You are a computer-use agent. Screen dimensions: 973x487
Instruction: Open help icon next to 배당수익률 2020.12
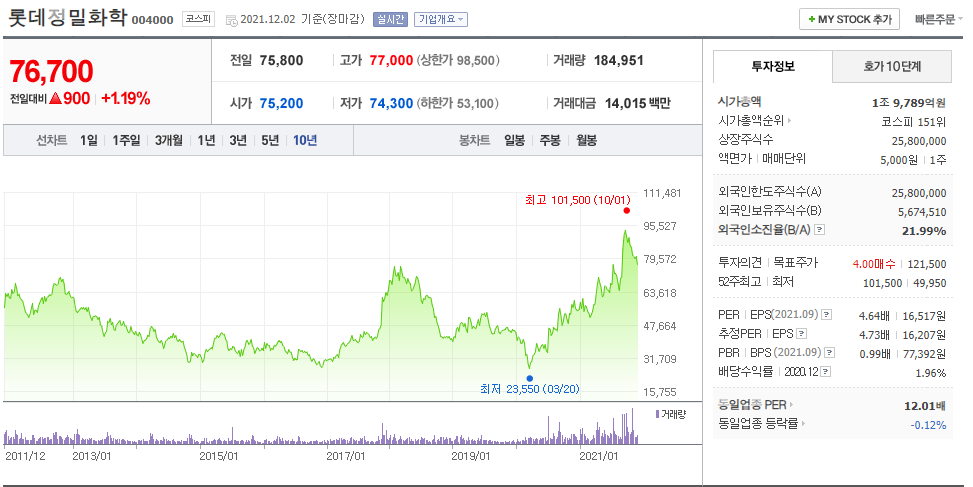coord(826,372)
